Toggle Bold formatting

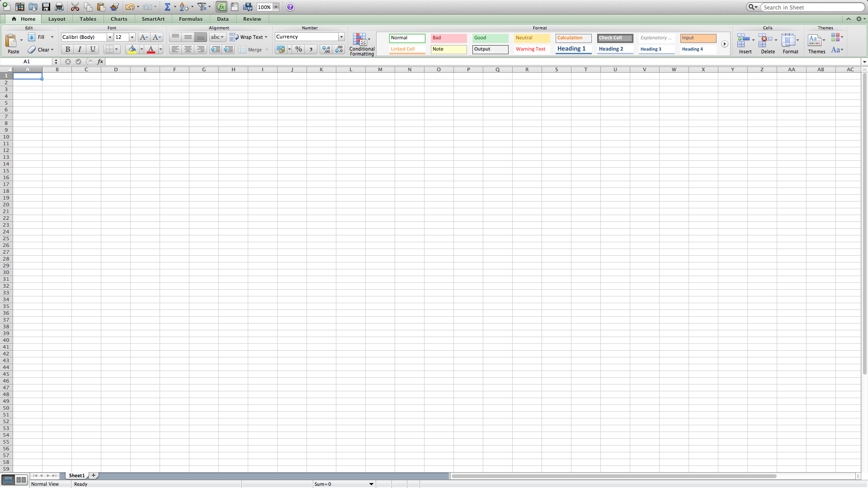tap(67, 49)
